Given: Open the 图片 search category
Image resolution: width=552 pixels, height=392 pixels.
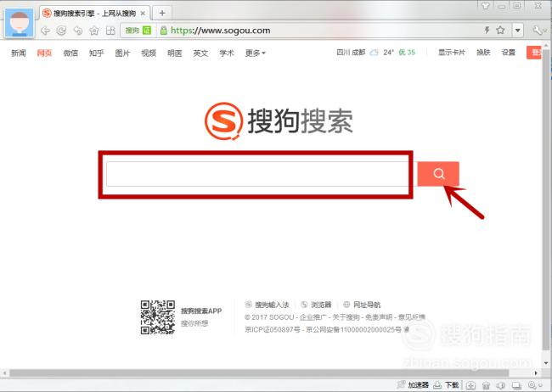Looking at the screenshot, I should point(122,53).
